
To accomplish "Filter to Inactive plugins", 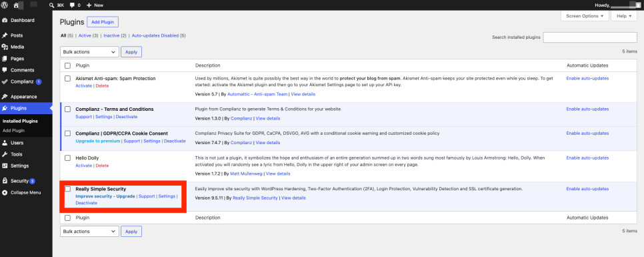I will (111, 36).
